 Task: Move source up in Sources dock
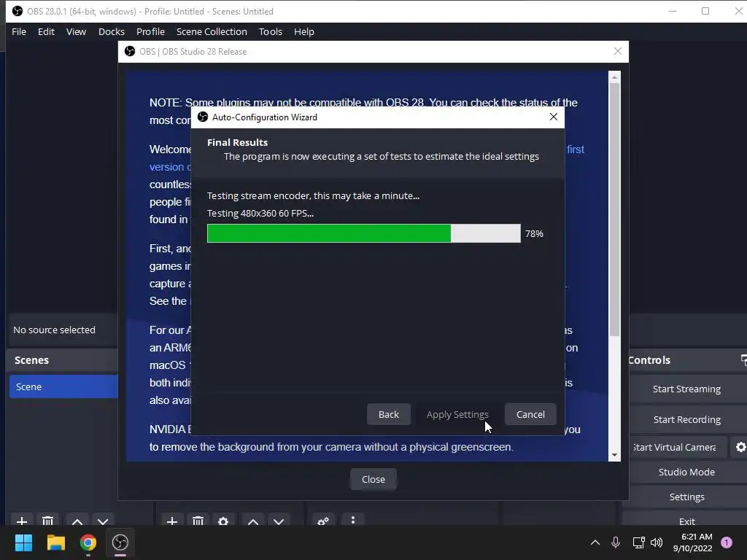tap(253, 521)
